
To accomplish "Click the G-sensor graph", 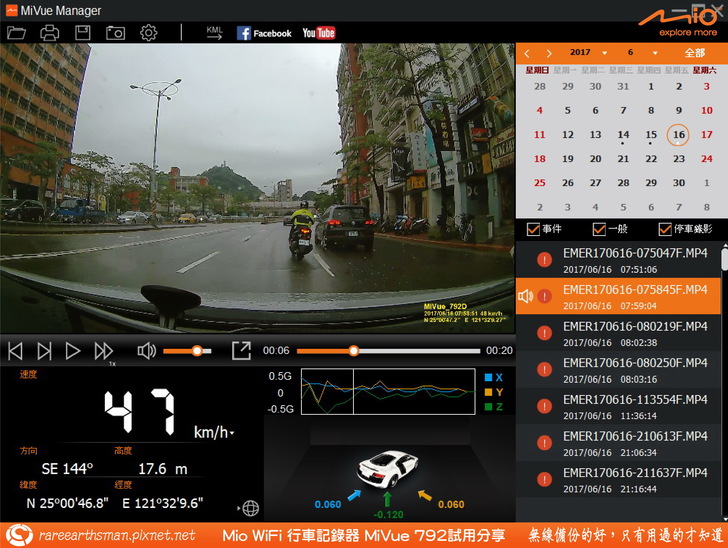I will (388, 391).
